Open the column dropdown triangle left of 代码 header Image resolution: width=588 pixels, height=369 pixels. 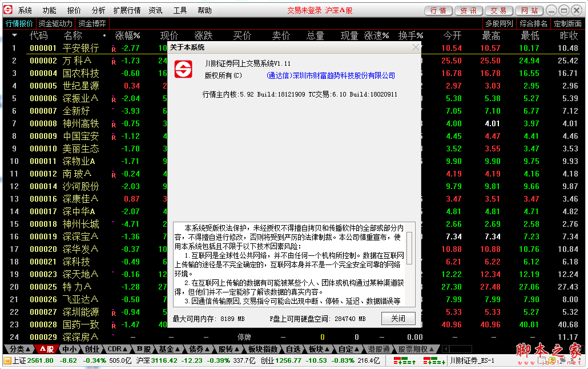[x=15, y=35]
